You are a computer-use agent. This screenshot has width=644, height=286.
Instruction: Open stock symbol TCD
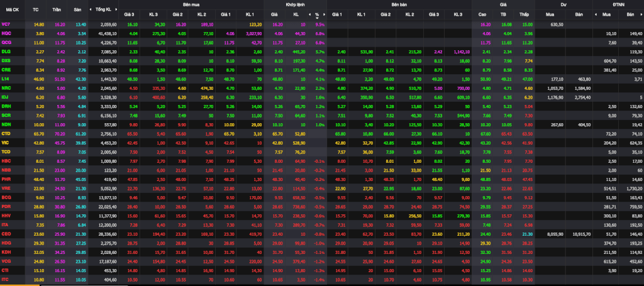pyautogui.click(x=6, y=151)
